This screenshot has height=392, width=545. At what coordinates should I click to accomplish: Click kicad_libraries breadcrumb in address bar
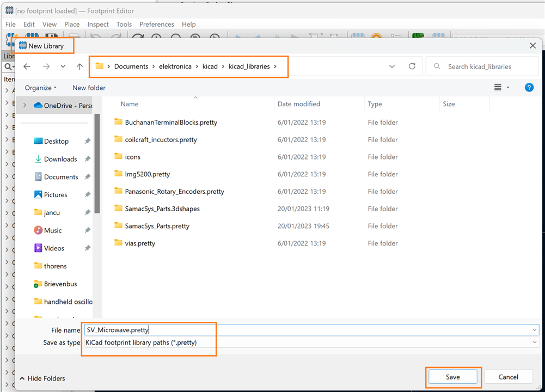point(249,66)
